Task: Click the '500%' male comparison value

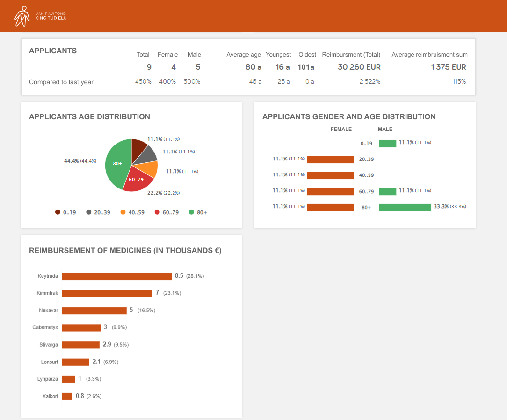Action: pyautogui.click(x=192, y=81)
